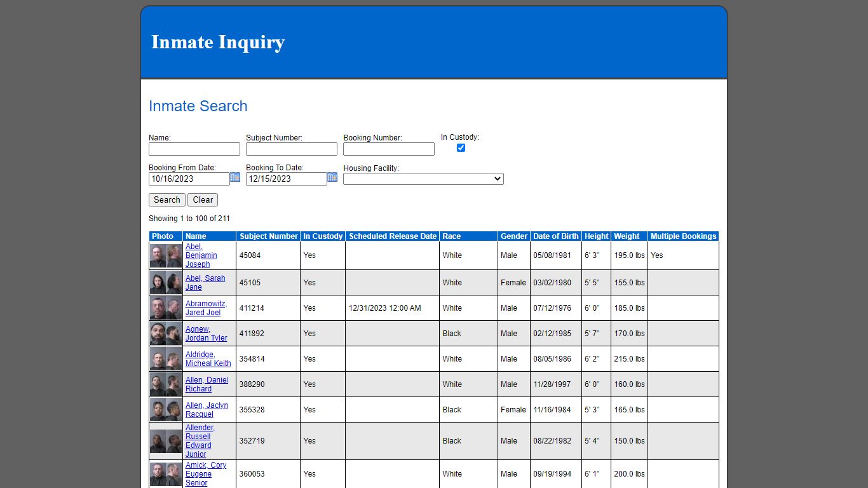Click the Gender column header
The width and height of the screenshot is (868, 488).
tap(514, 236)
